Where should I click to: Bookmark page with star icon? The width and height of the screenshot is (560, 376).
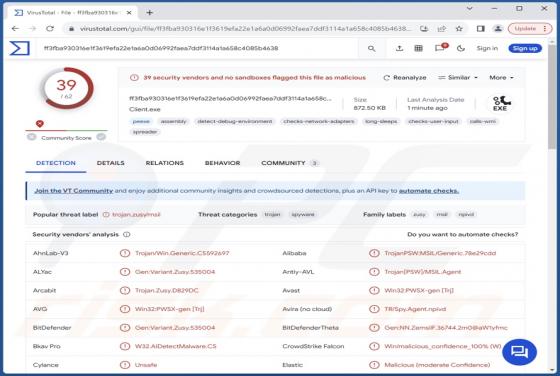[459, 29]
